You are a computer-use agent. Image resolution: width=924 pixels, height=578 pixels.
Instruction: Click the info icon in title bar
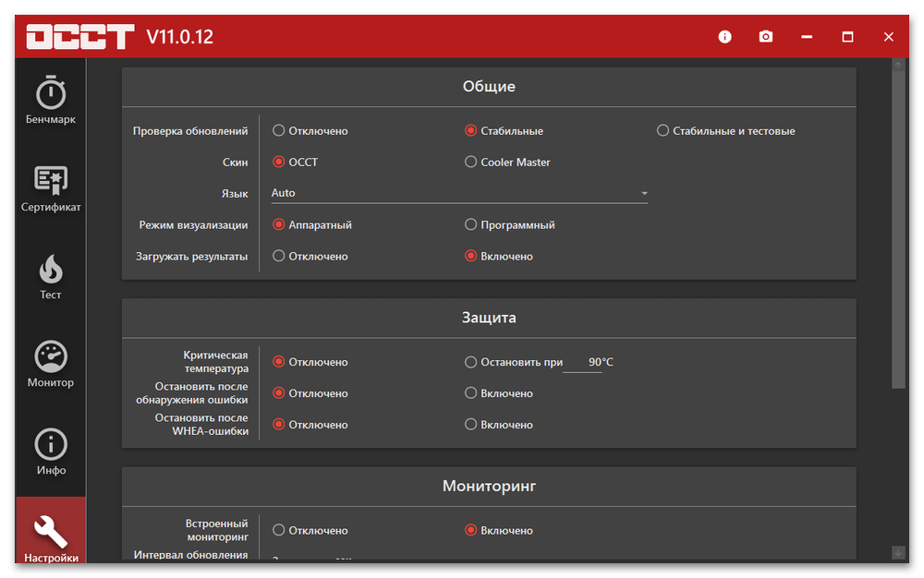pos(724,37)
